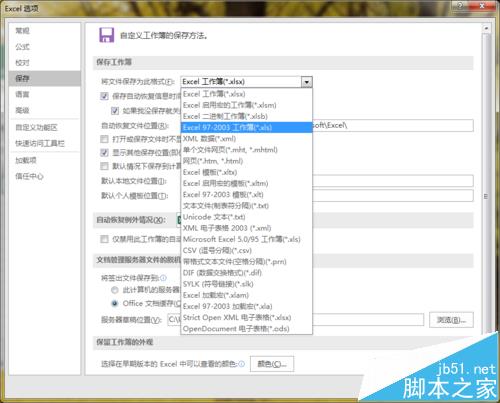Choose Excel 工作簿(*.xlsx) from list
Image resolution: width=500 pixels, height=403 pixels.
(247, 94)
